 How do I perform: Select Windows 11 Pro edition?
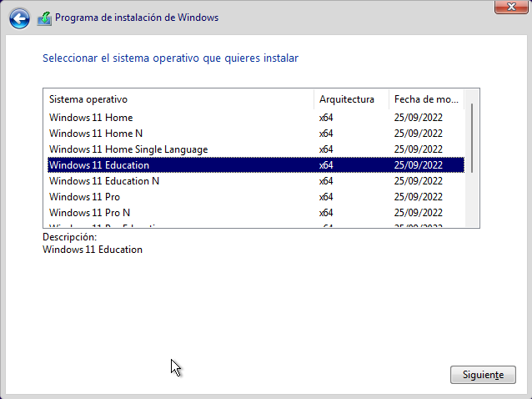coord(84,197)
